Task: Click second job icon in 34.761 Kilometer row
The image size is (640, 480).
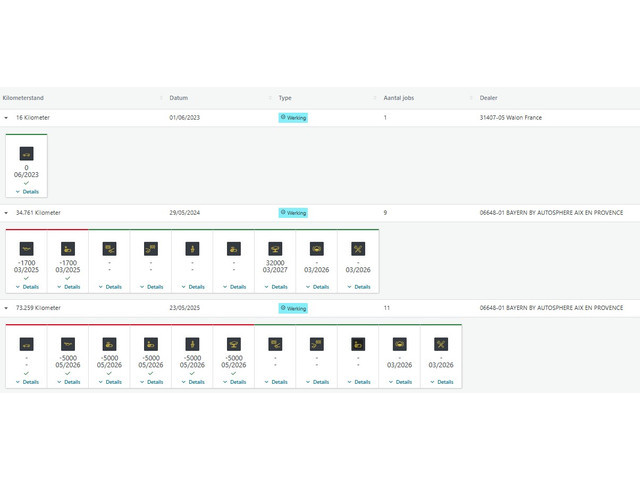Action: tap(67, 248)
